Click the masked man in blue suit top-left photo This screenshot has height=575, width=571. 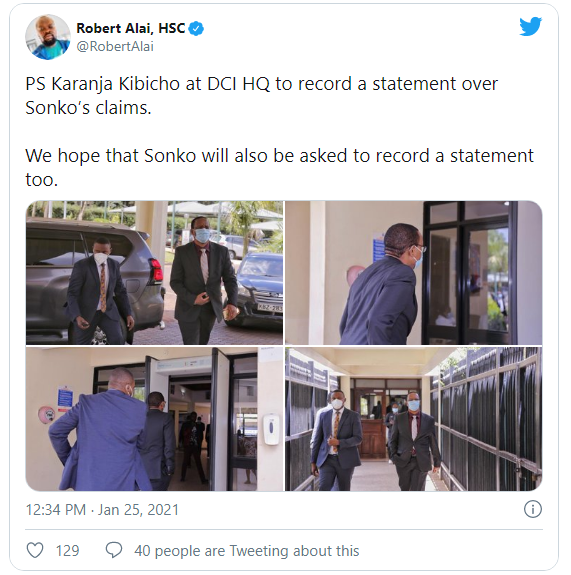(99, 290)
